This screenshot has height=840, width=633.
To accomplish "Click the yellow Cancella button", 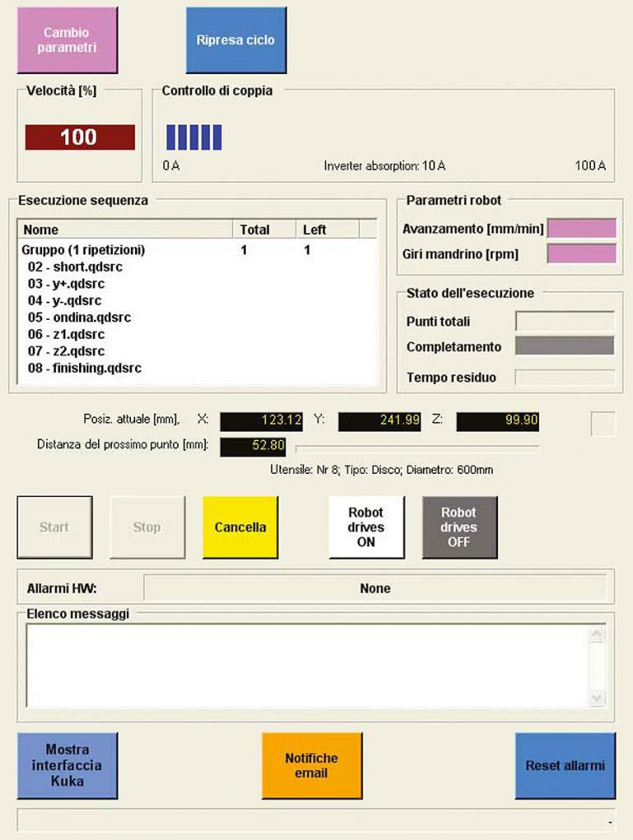I will coord(240,528).
